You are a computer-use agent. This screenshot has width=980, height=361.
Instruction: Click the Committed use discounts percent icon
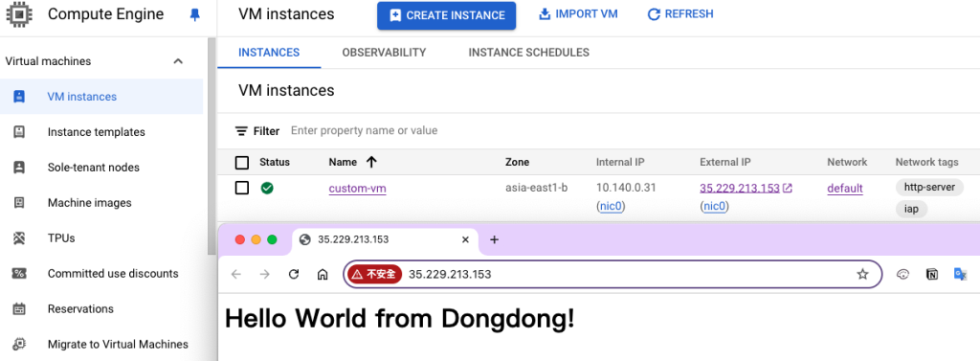point(19,274)
